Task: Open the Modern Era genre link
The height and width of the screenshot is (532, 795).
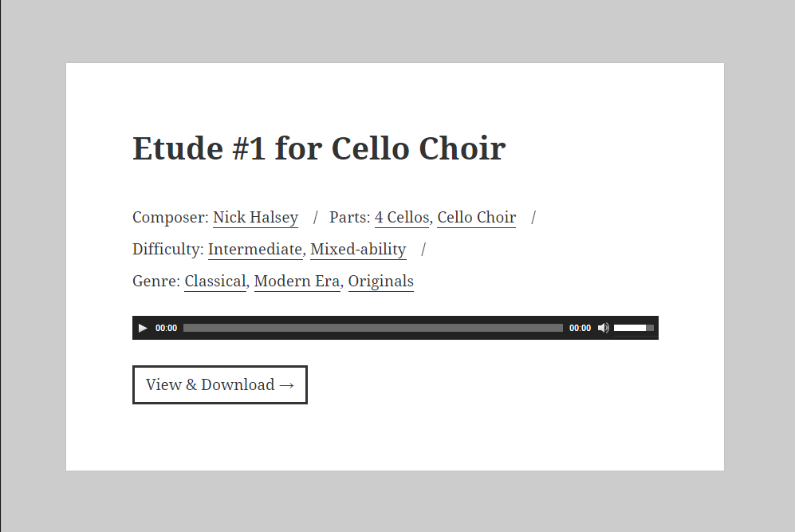Action: [x=297, y=282]
